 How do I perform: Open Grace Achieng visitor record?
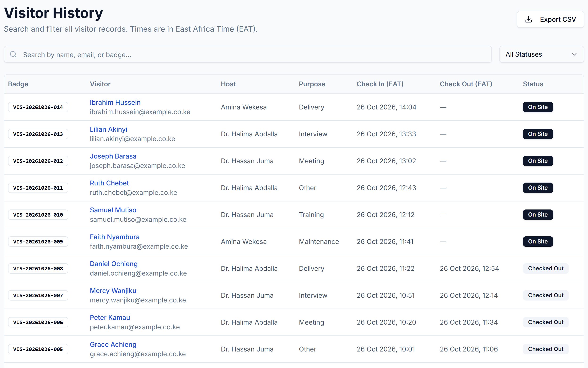pyautogui.click(x=113, y=344)
